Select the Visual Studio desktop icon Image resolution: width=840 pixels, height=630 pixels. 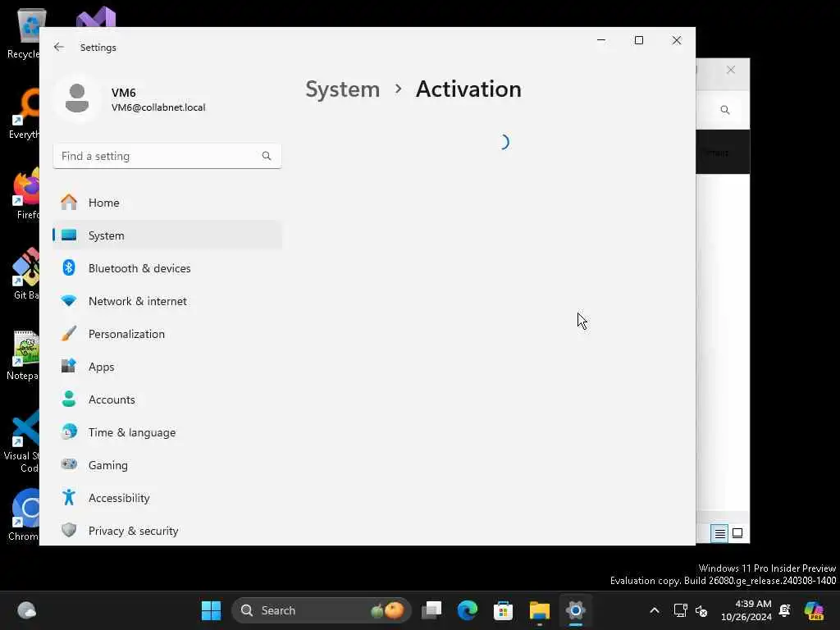coord(96,17)
